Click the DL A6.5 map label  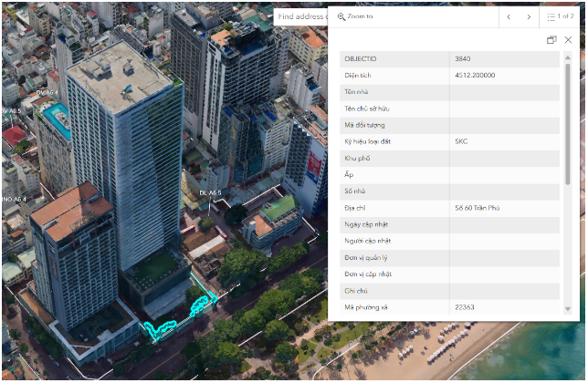pos(210,192)
